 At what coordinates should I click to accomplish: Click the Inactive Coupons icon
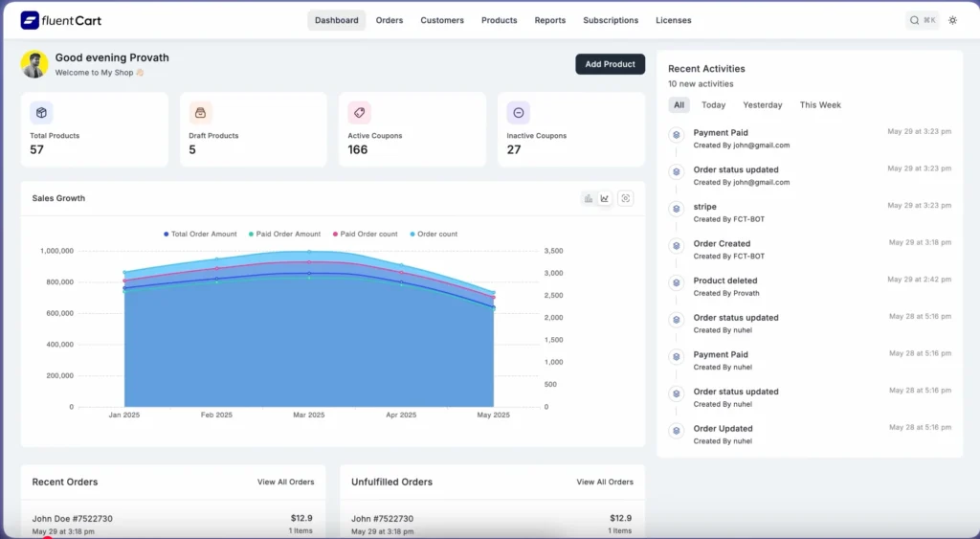coord(519,113)
